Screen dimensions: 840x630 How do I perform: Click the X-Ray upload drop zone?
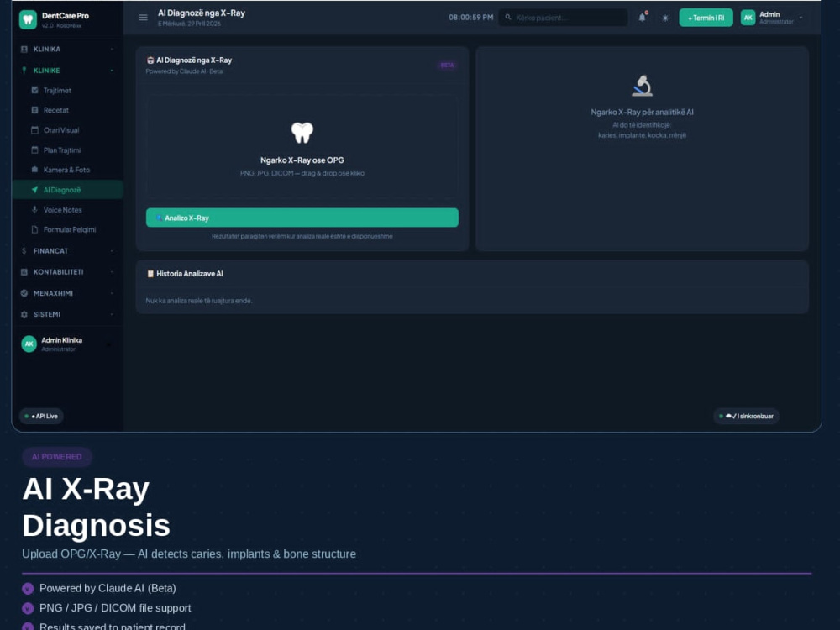click(x=302, y=147)
